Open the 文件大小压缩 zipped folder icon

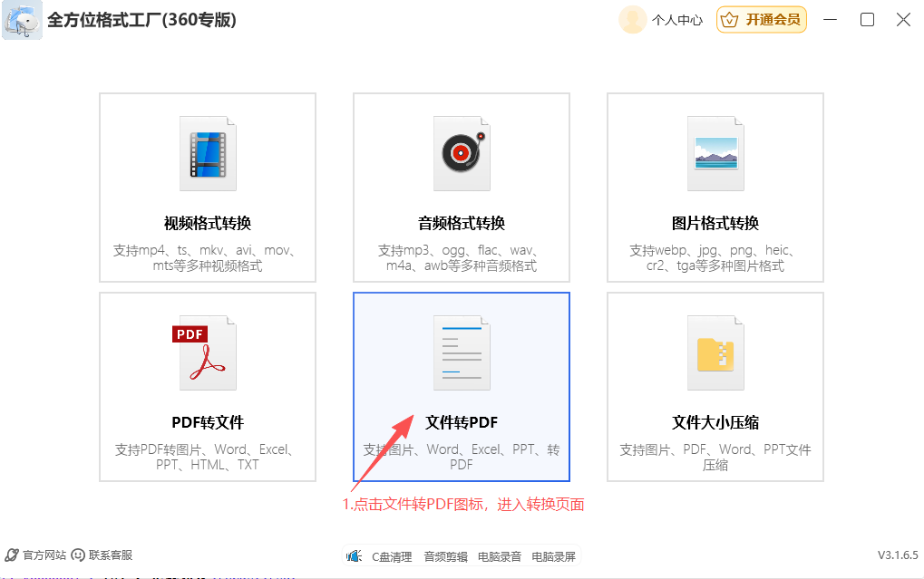(x=715, y=352)
